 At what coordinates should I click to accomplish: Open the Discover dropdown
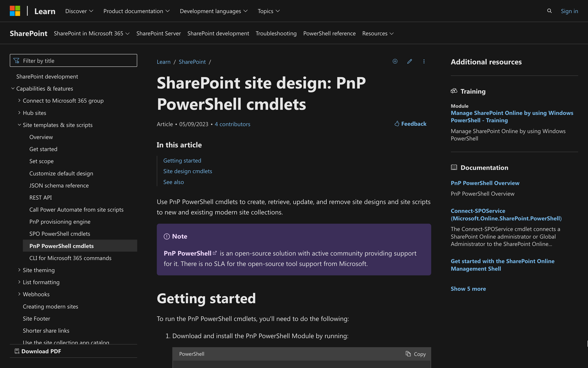click(79, 11)
